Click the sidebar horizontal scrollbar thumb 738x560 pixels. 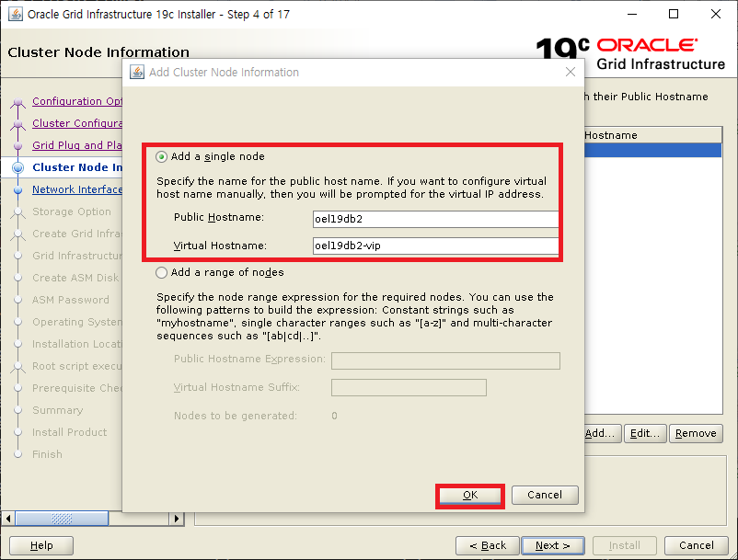62,519
